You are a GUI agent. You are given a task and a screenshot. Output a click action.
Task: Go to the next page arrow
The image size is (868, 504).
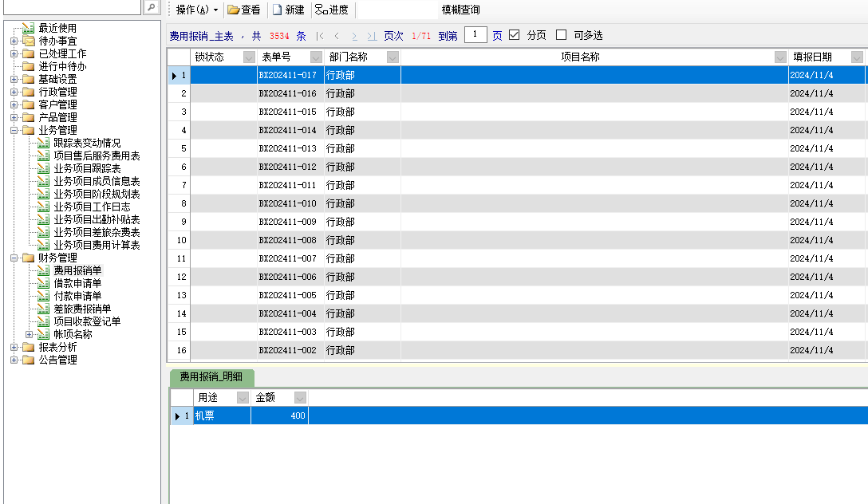354,36
